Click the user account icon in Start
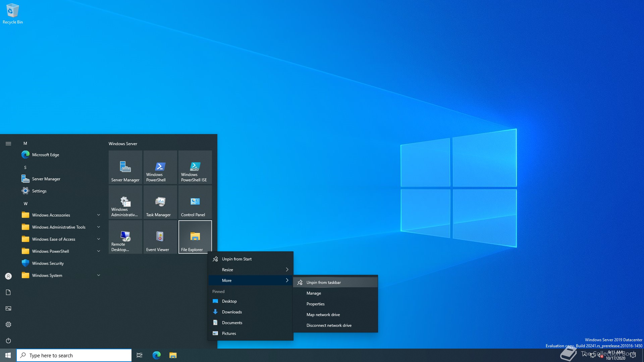644x362 pixels. (8, 276)
